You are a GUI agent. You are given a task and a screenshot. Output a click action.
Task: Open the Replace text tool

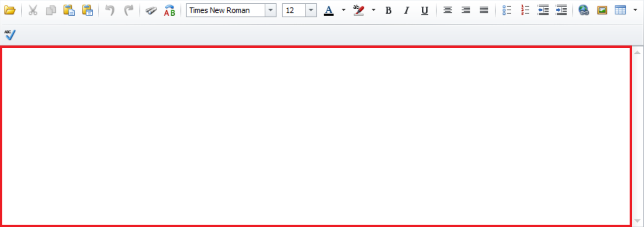(x=170, y=10)
